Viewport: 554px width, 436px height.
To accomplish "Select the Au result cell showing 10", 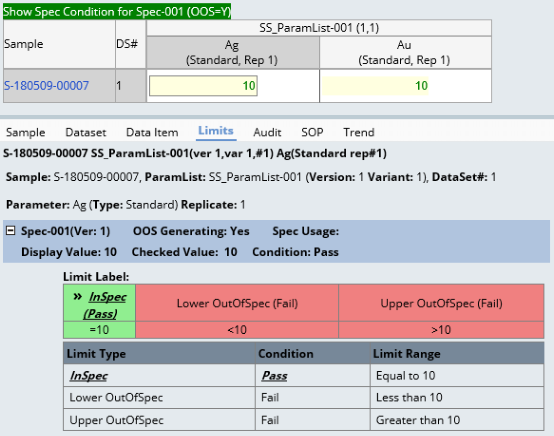I will 375,86.
